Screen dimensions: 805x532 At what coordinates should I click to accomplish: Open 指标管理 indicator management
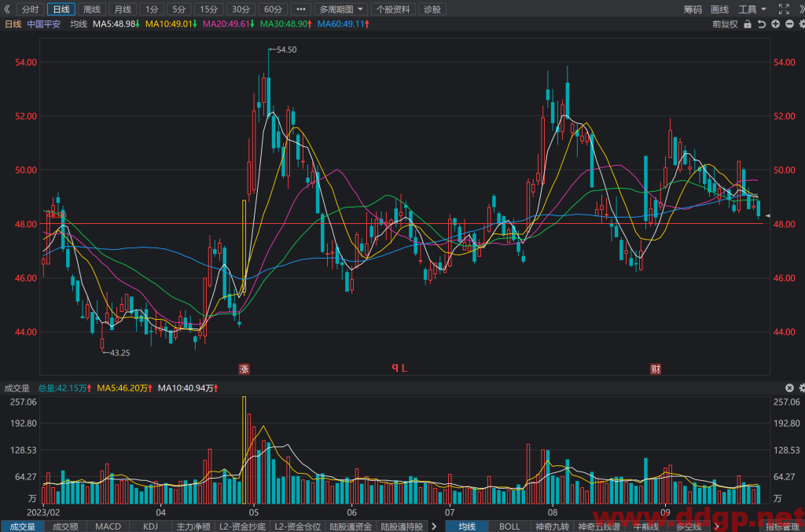[782, 526]
